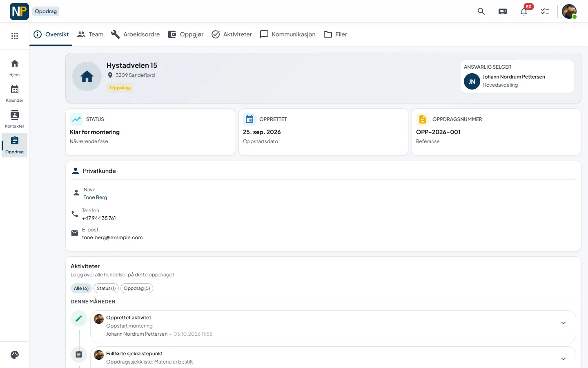This screenshot has width=588, height=368.
Task: Click the Klar for montering status text
Action: [x=95, y=132]
